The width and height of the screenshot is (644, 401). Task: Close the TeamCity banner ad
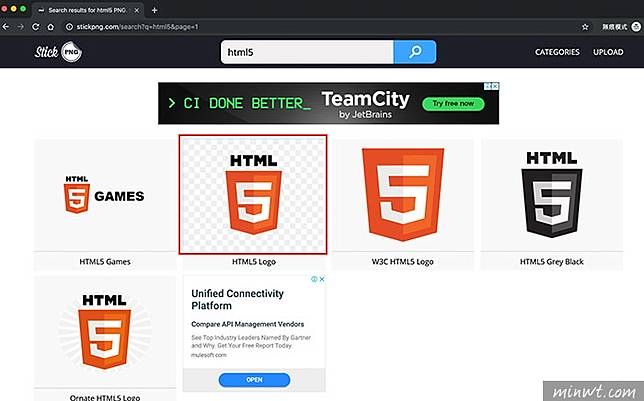495,86
